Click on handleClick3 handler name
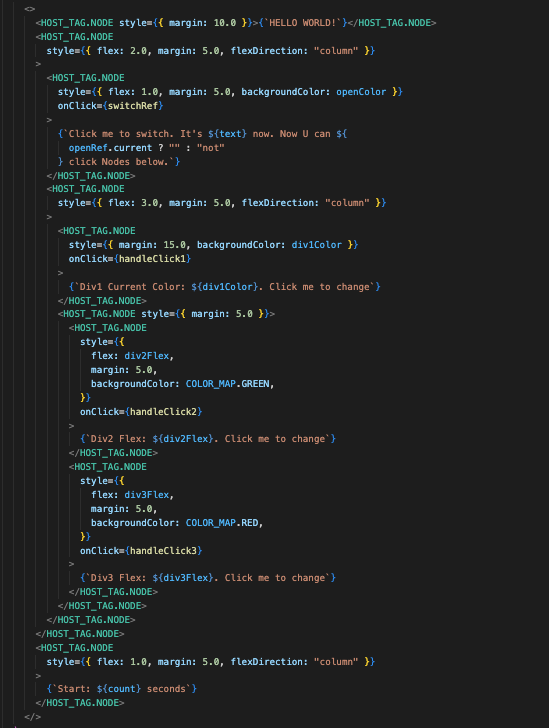Screen dimensions: 549x728 (163, 551)
